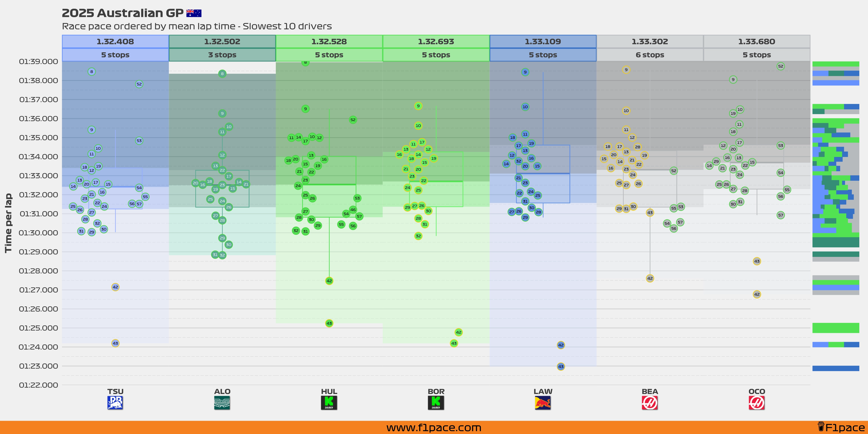
Task: Click the Sauber logo under HUL
Action: click(x=329, y=403)
